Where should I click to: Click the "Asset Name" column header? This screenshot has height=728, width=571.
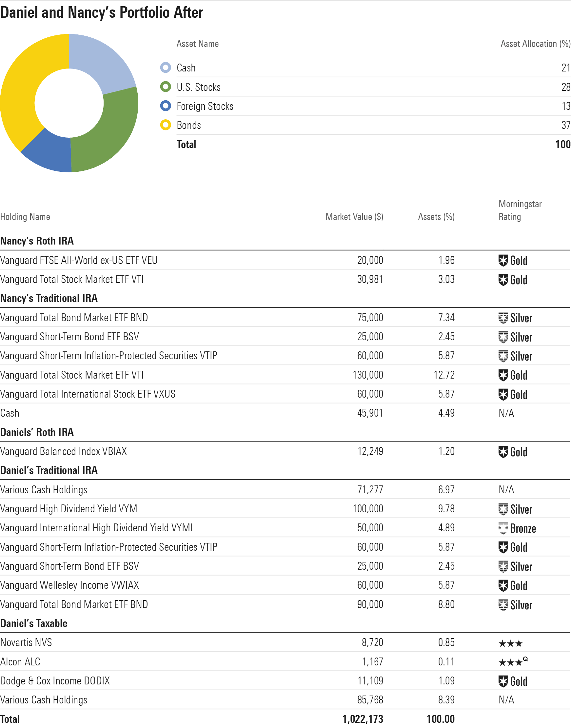coord(198,44)
